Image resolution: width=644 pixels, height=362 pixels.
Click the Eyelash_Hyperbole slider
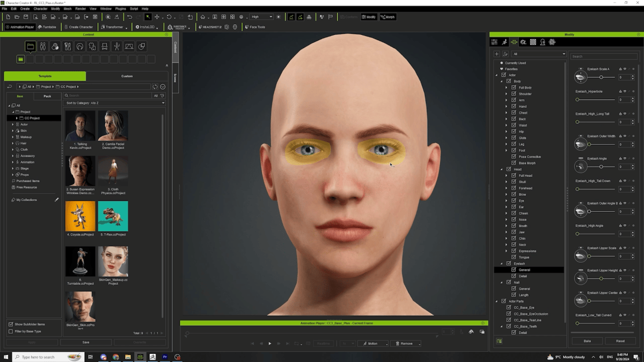pos(595,100)
